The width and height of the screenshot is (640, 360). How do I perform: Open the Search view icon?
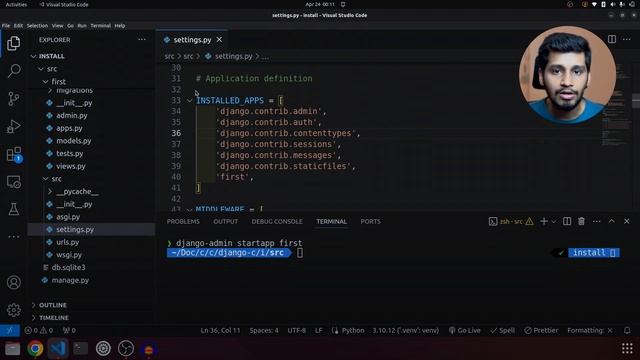pyautogui.click(x=13, y=71)
